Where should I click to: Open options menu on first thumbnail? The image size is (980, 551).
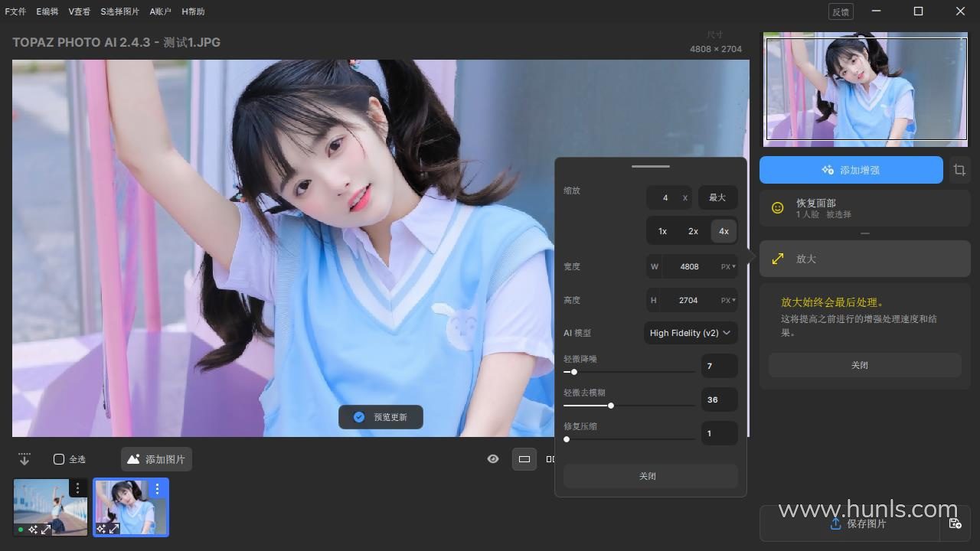[x=77, y=488]
